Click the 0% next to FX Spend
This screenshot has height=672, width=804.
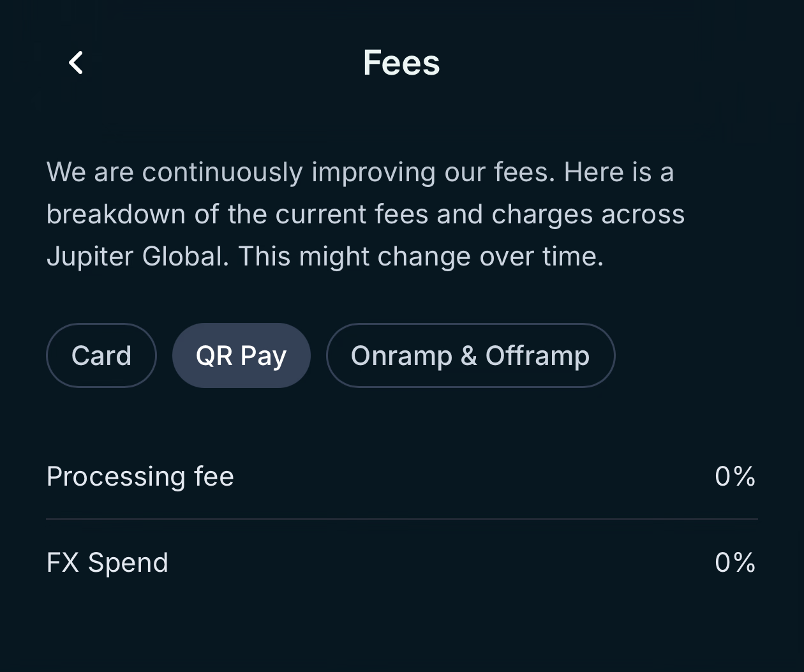[735, 562]
